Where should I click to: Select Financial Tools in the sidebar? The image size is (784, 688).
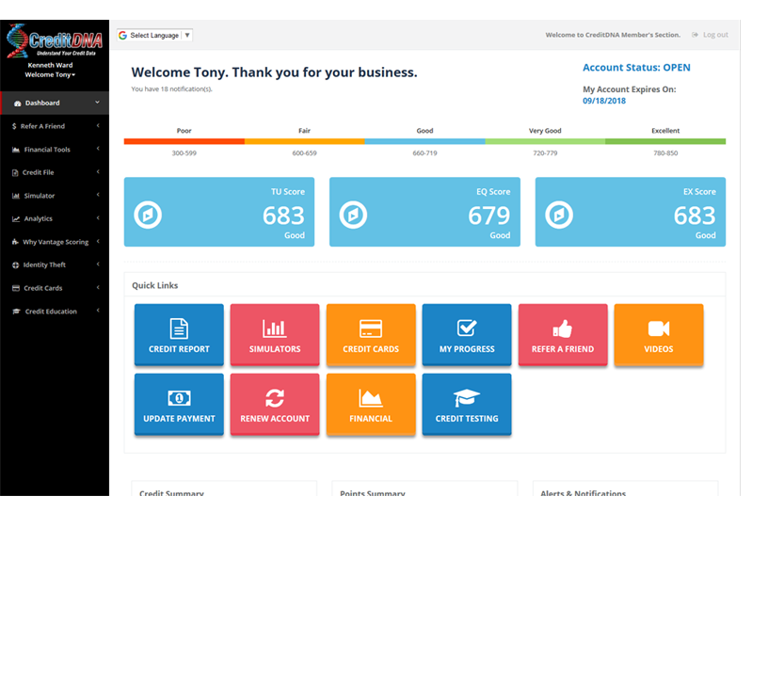(55, 150)
